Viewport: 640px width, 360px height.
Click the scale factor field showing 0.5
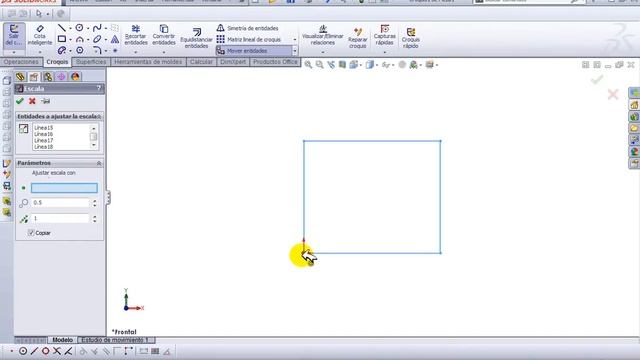[x=60, y=202]
